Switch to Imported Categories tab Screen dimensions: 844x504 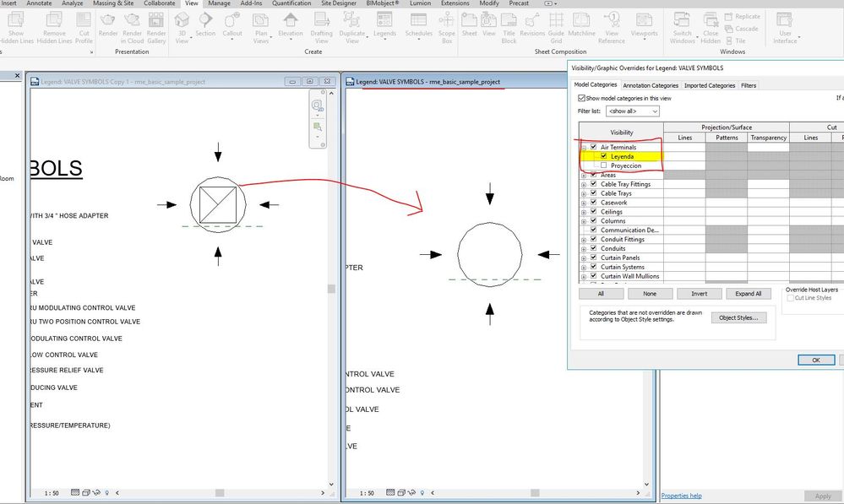tap(710, 85)
